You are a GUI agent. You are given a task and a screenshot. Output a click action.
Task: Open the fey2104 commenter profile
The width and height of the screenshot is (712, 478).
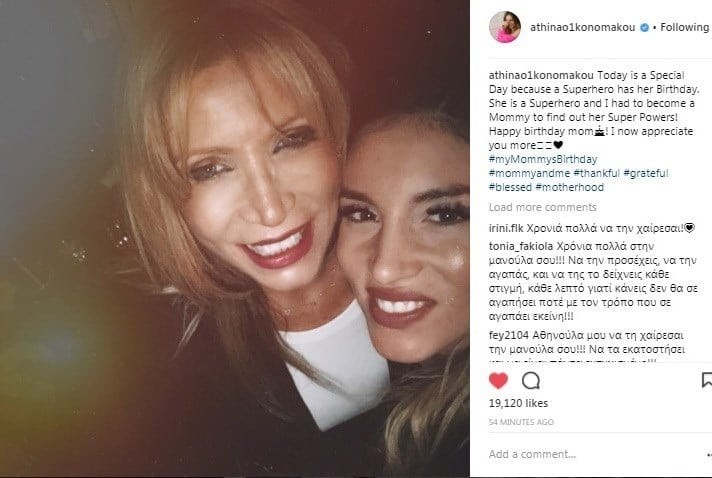click(x=509, y=335)
